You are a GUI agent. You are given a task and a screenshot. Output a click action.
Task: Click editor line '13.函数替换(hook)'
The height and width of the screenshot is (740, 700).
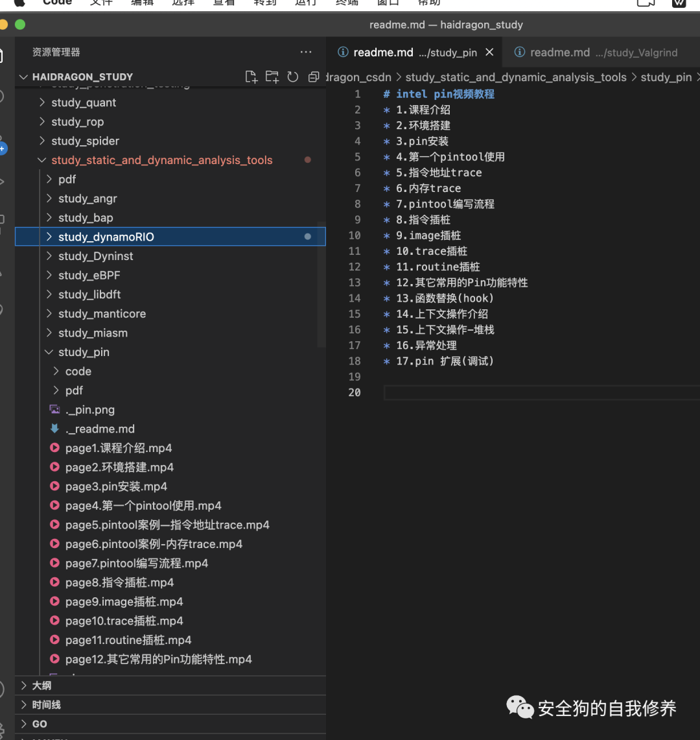445,298
